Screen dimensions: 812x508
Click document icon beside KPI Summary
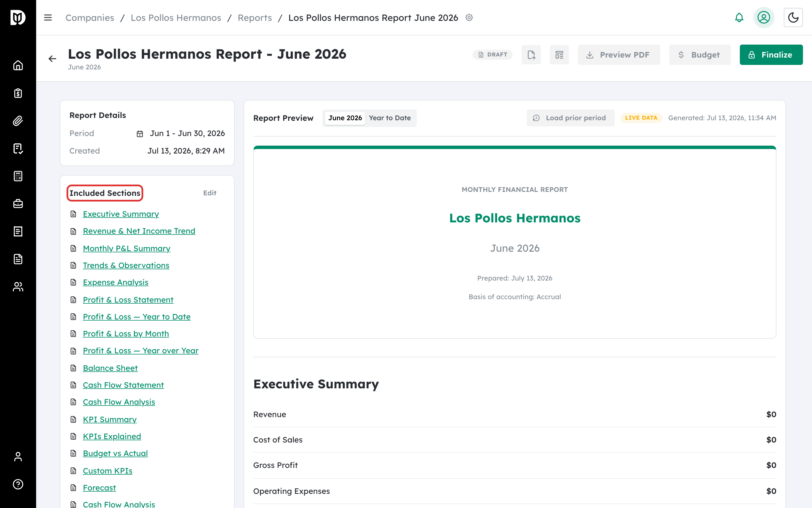pyautogui.click(x=73, y=420)
